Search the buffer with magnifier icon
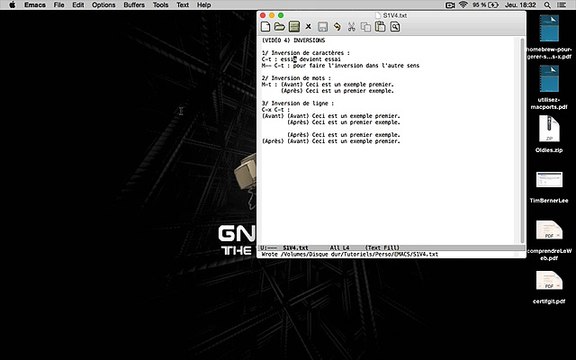576x360 pixels. point(395,27)
